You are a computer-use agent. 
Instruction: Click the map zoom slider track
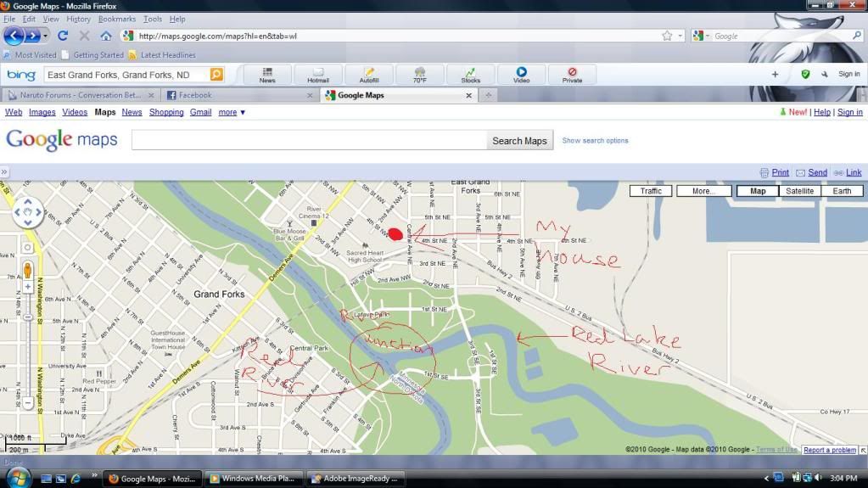point(28,339)
